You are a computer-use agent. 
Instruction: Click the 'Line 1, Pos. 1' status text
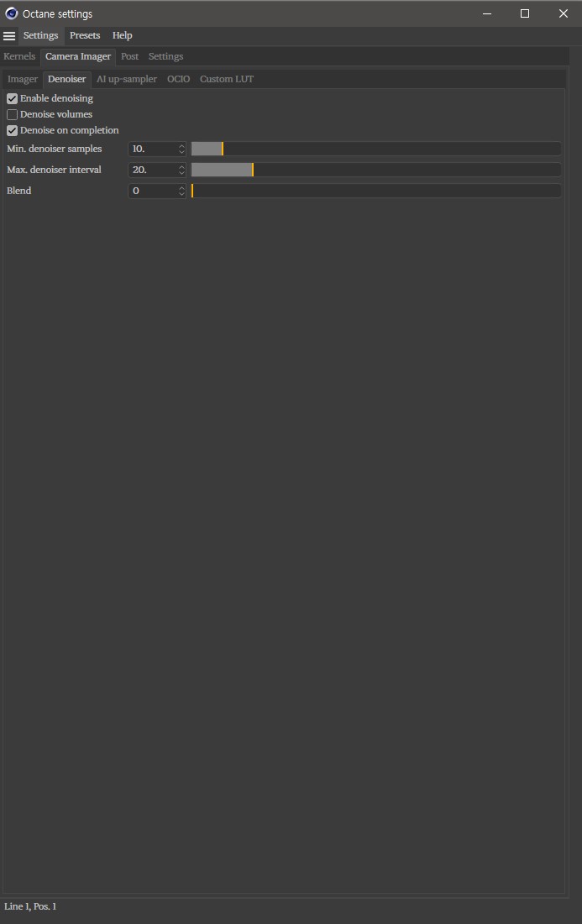point(30,906)
